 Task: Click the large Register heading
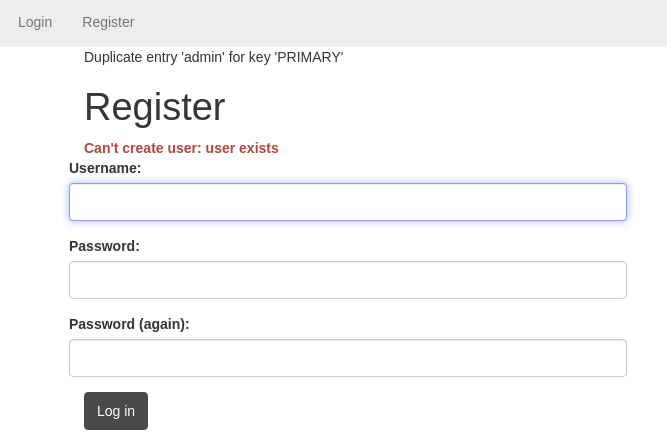pos(154,107)
